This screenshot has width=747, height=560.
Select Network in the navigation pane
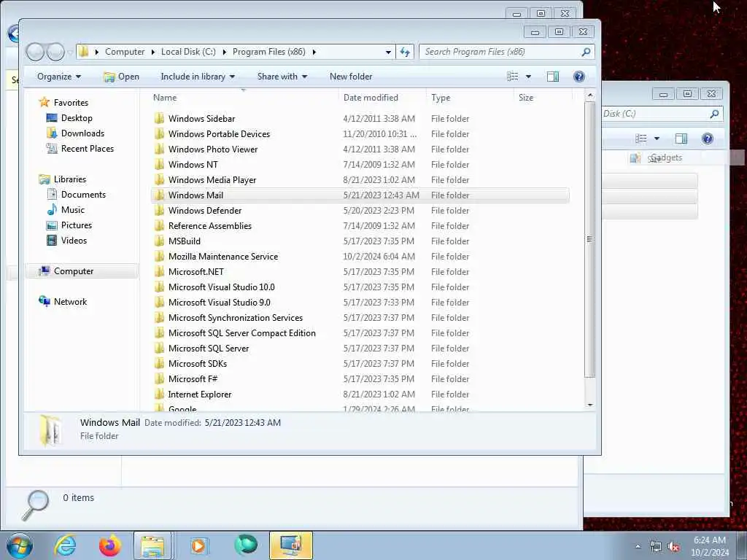[x=70, y=301]
